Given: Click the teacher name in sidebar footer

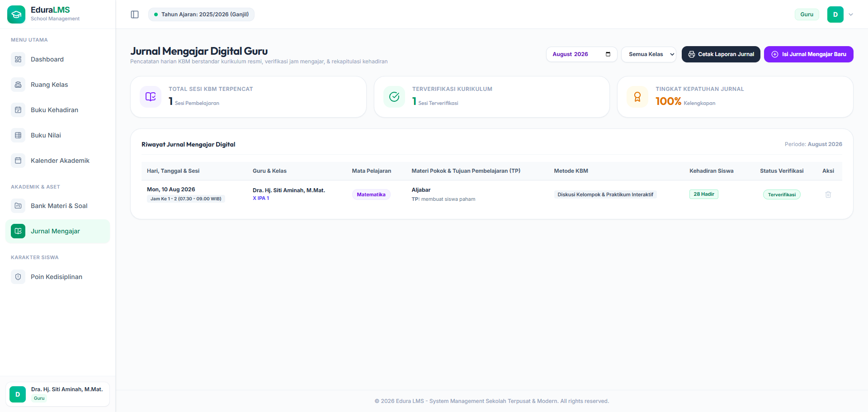Looking at the screenshot, I should [67, 389].
